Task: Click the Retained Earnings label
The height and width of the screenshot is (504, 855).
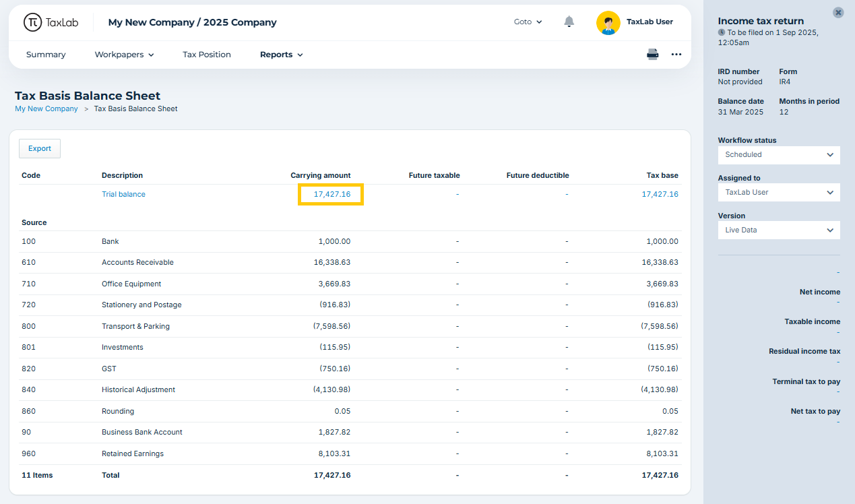Action: click(133, 453)
